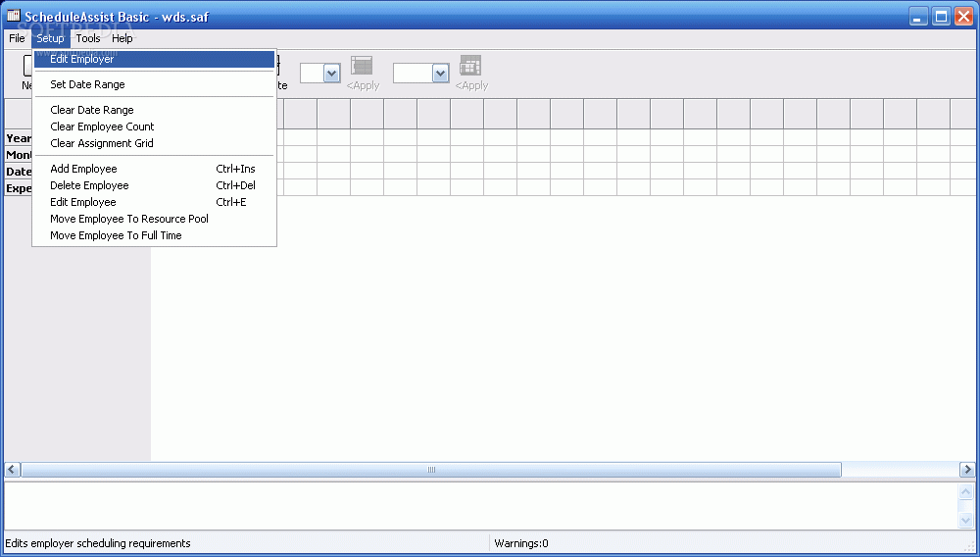Select Set Date Range menu entry
This screenshot has height=557, width=980.
point(155,84)
